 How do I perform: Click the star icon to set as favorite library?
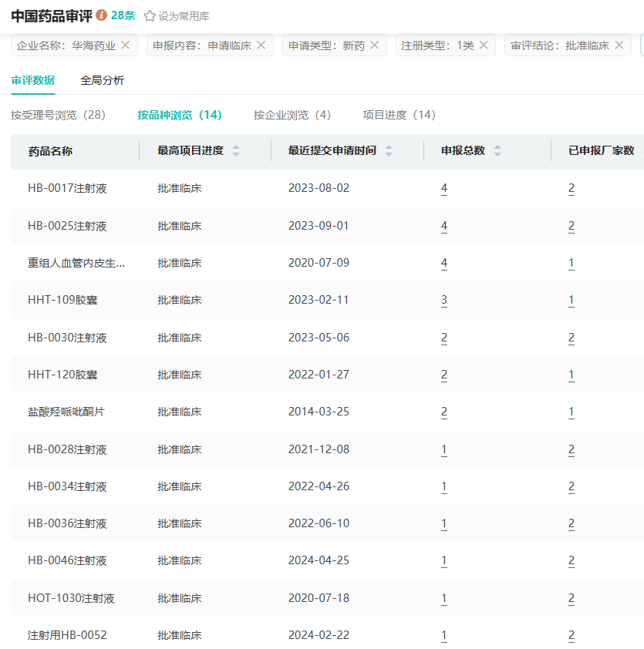[x=150, y=16]
